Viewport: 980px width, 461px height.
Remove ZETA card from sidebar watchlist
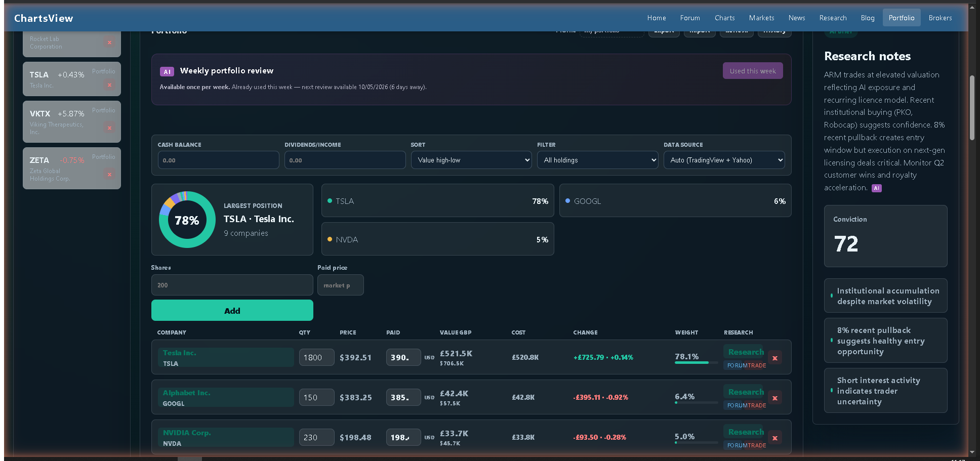109,175
